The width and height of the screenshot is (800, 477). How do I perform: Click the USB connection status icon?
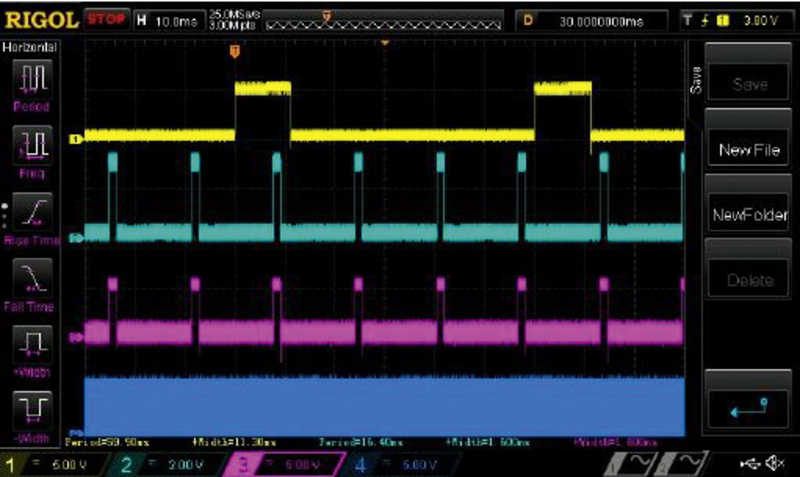point(750,463)
